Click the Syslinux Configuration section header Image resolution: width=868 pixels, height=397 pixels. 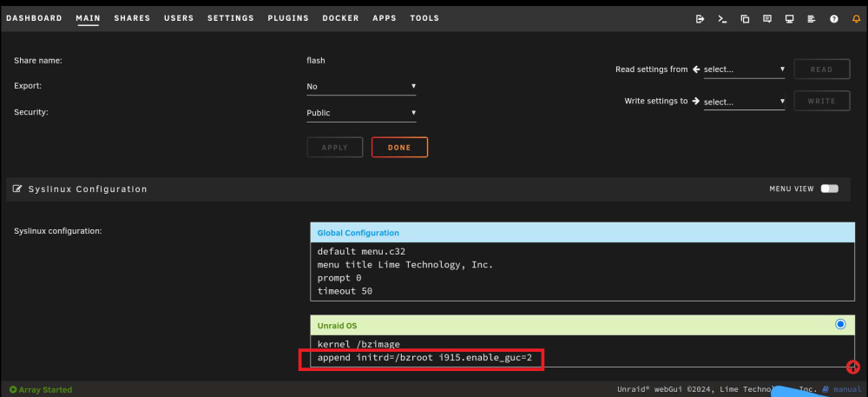coord(427,189)
